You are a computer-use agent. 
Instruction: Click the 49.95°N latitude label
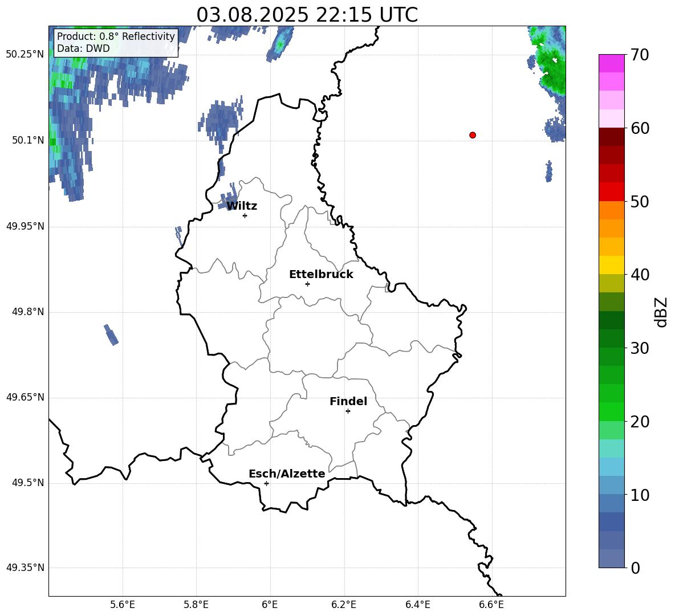point(25,226)
